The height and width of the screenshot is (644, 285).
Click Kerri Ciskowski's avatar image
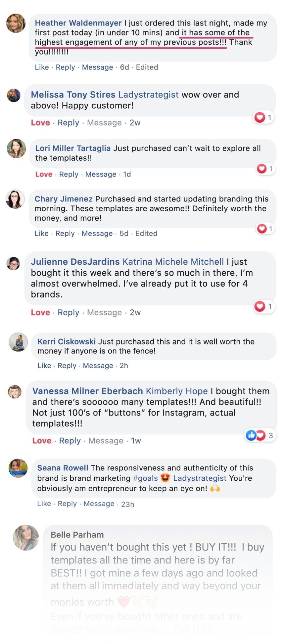(18, 342)
